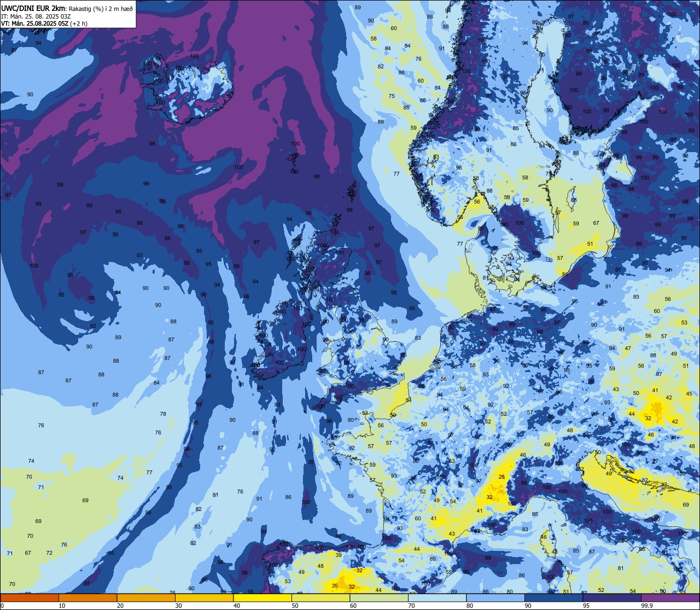This screenshot has height=610, width=700.
Task: Click the legend tick label "10"
Action: click(62, 606)
